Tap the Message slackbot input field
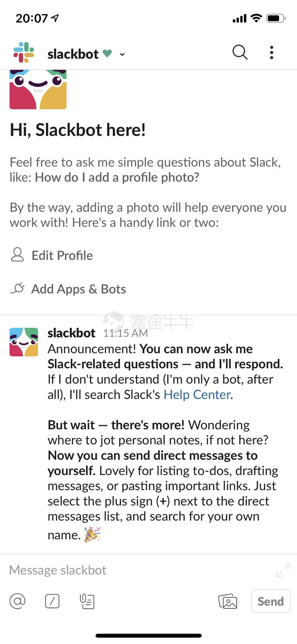Viewport: 297px width, 644px height. [137, 570]
